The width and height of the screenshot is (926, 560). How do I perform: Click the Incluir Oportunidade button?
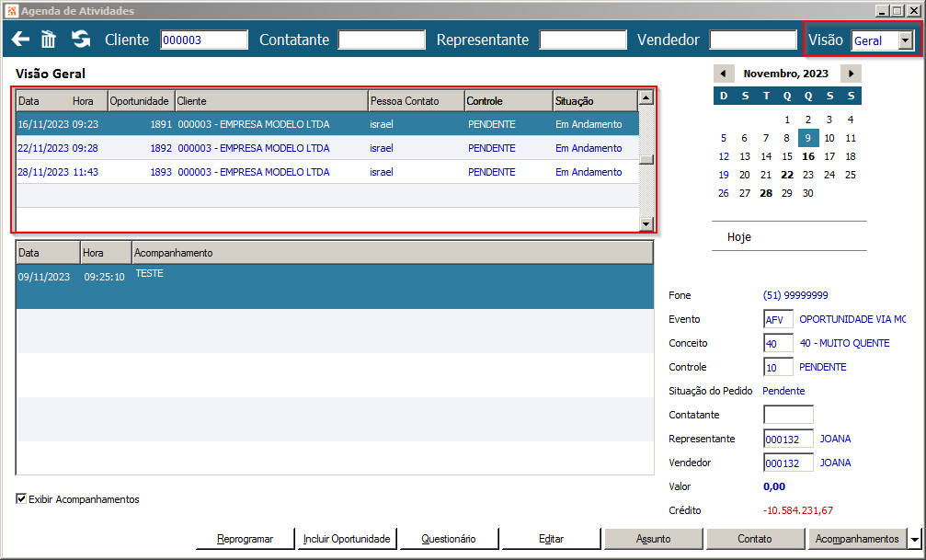click(x=347, y=539)
